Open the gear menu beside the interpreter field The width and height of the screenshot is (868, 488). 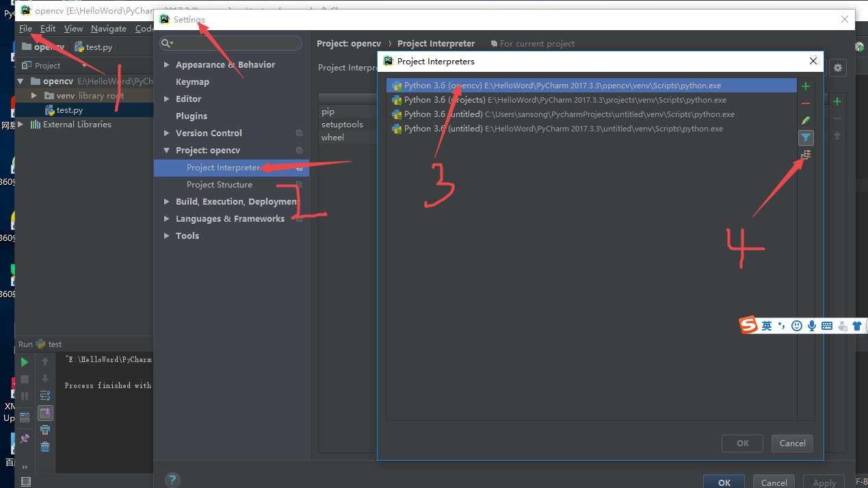[x=838, y=68]
